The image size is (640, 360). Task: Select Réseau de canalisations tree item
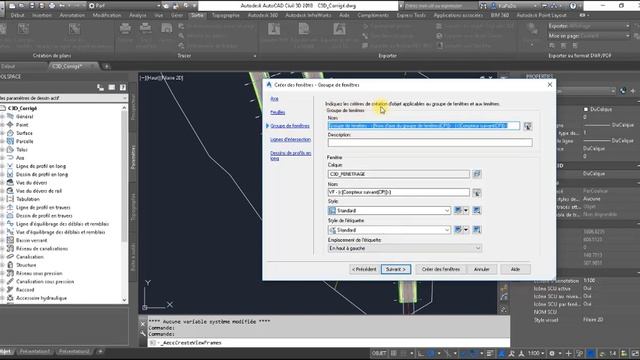coord(42,249)
